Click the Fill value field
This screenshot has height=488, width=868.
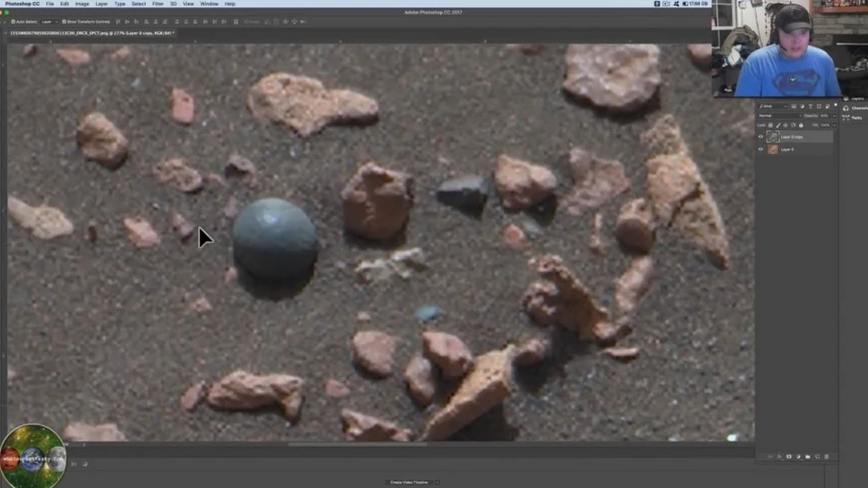pyautogui.click(x=825, y=125)
